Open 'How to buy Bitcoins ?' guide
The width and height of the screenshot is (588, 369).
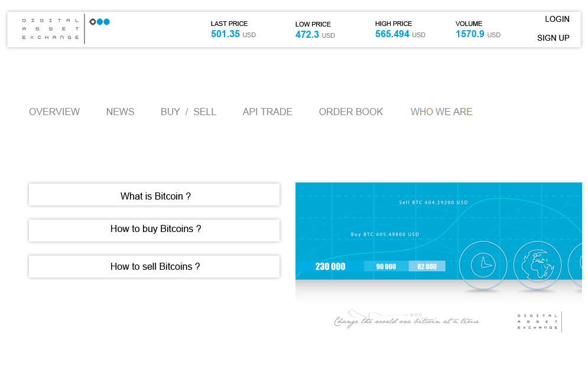point(154,230)
